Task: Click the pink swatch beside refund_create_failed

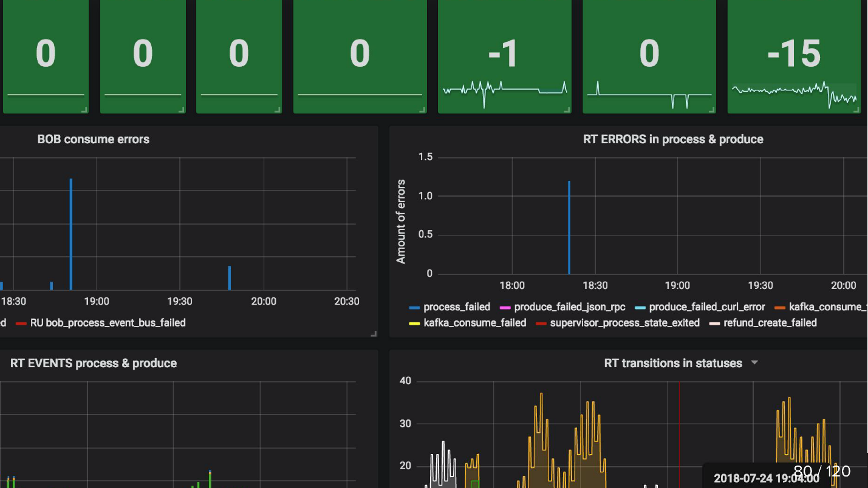Action: click(x=714, y=324)
